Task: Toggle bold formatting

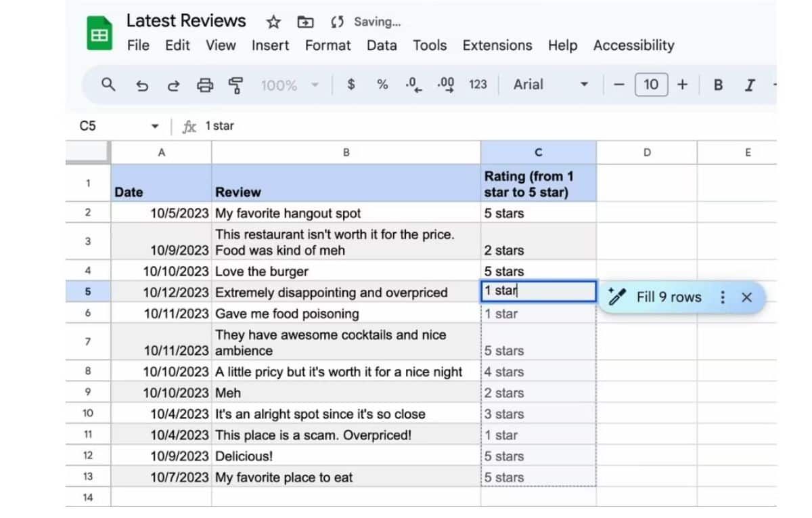Action: (x=718, y=85)
